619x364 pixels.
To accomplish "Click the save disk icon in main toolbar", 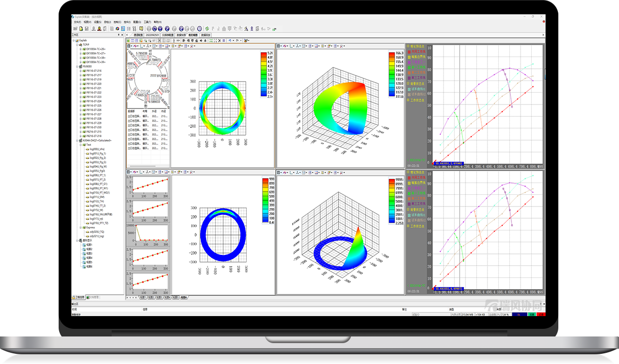I will click(x=87, y=29).
